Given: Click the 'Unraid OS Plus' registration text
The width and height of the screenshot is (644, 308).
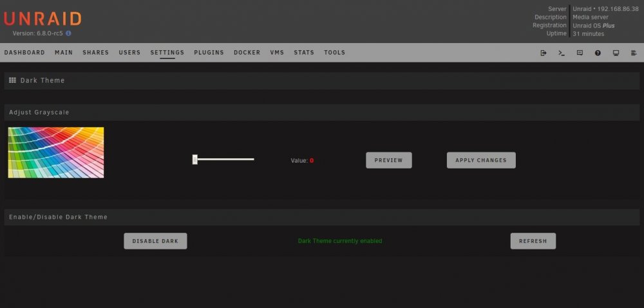Looking at the screenshot, I should point(594,26).
